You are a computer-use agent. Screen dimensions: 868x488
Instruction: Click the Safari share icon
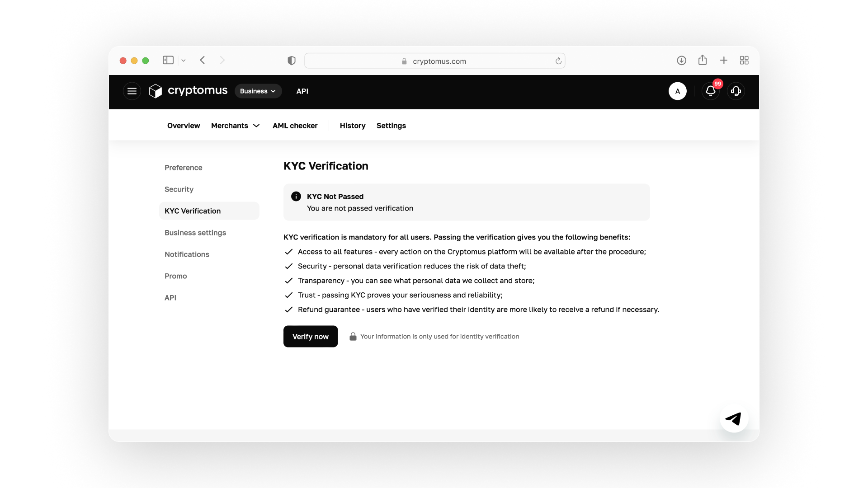[x=703, y=60]
